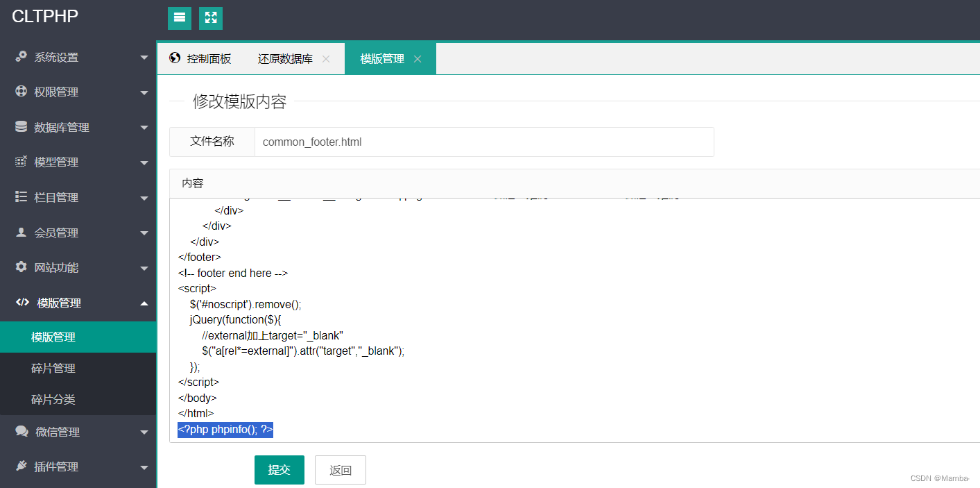Image resolution: width=980 pixels, height=488 pixels.
Task: Click the </body> line in editor
Action: click(198, 398)
